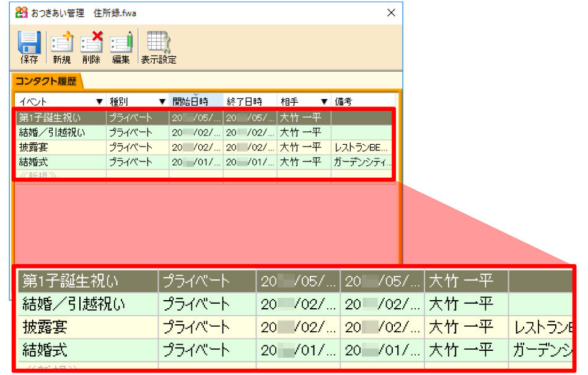
Task: Click the 備考 column header
Action: pos(363,101)
